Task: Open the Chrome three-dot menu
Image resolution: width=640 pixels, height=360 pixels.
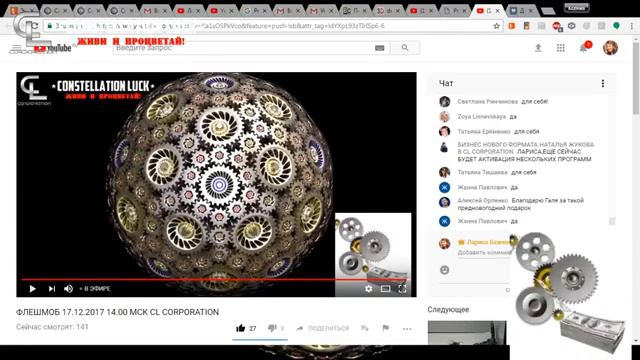Action: click(x=631, y=26)
